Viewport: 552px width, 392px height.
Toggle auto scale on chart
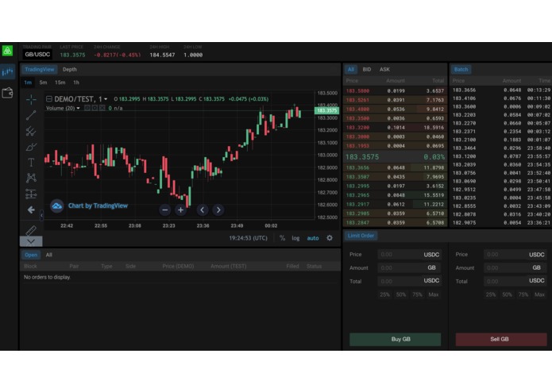pyautogui.click(x=313, y=238)
